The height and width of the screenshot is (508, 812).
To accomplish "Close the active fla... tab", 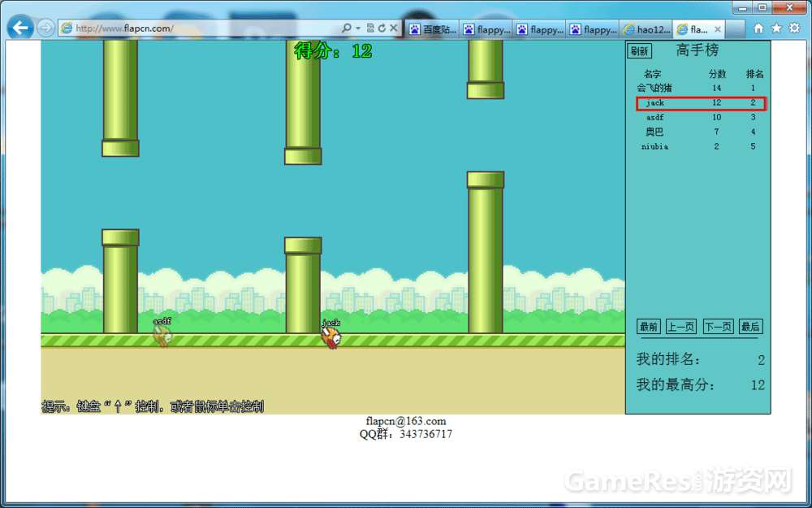I will pyautogui.click(x=717, y=29).
